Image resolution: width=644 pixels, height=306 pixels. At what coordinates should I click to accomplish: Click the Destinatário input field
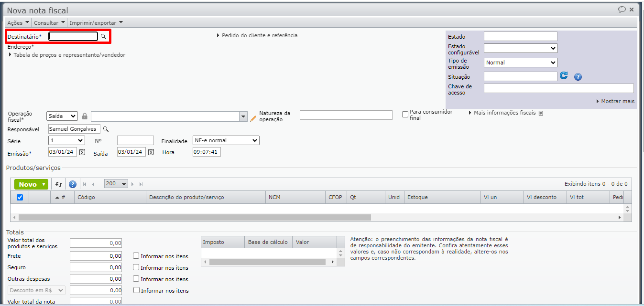pyautogui.click(x=73, y=36)
